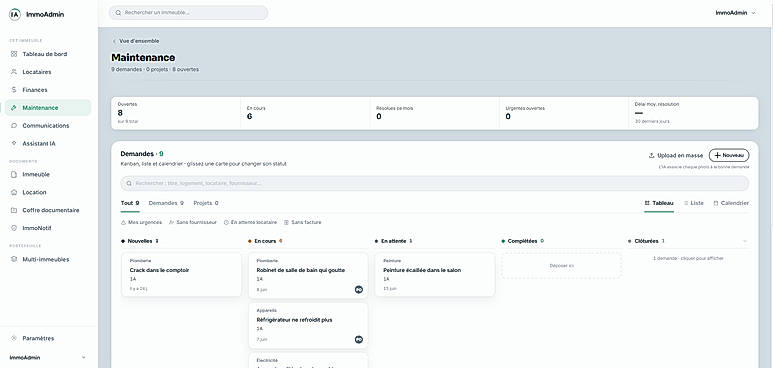Click the Paramètres gear icon
The height and width of the screenshot is (368, 773).
[x=14, y=338]
